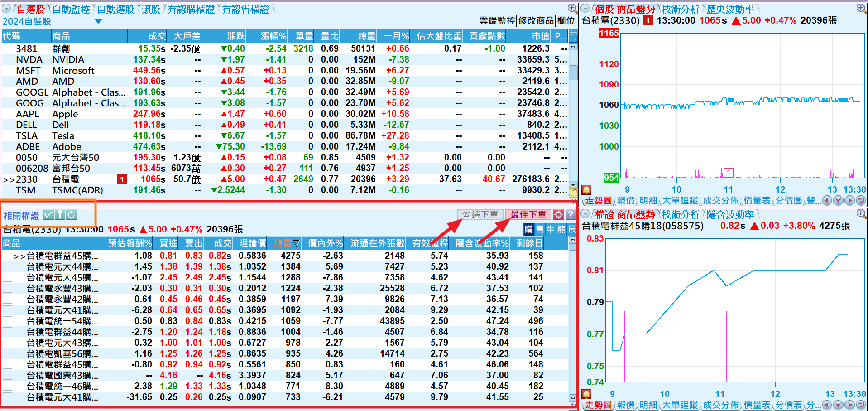
Task: Click the question mark help icon
Action: (x=571, y=215)
